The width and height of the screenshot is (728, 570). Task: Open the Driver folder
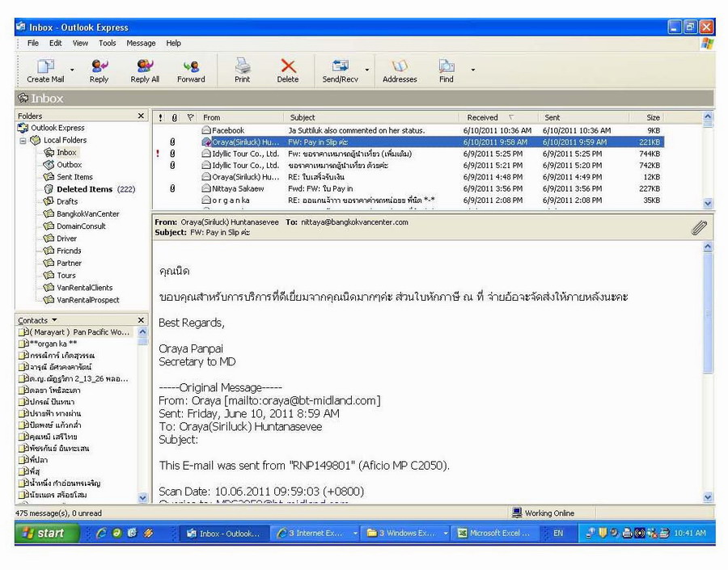[61, 239]
